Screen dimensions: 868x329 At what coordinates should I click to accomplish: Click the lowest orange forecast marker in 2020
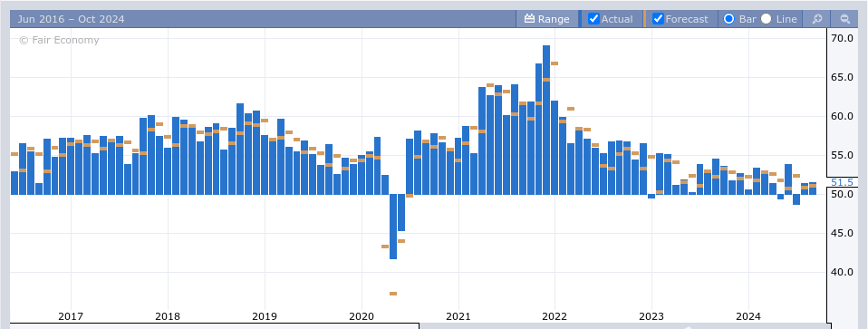point(393,294)
